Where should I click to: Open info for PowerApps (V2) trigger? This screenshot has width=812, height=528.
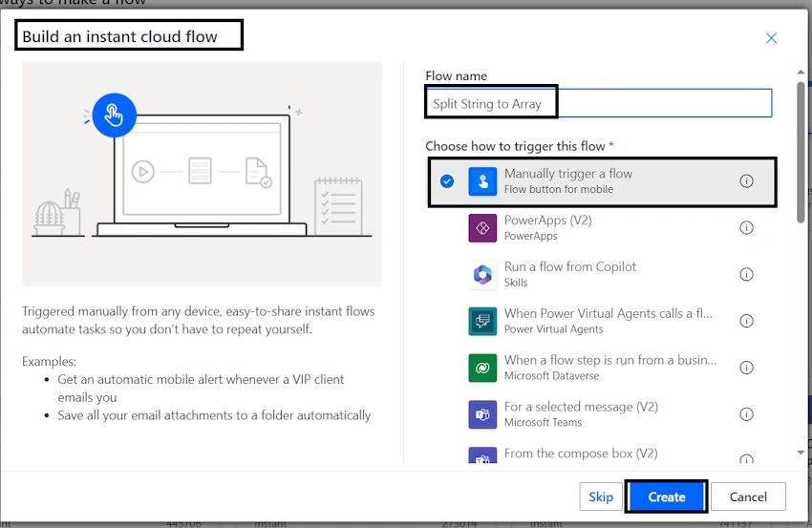tap(746, 228)
